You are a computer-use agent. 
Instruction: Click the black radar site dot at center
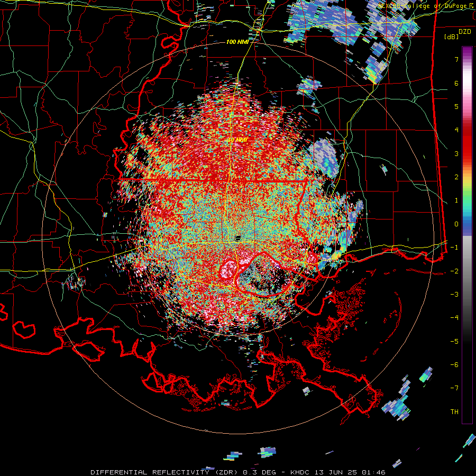coord(237,237)
